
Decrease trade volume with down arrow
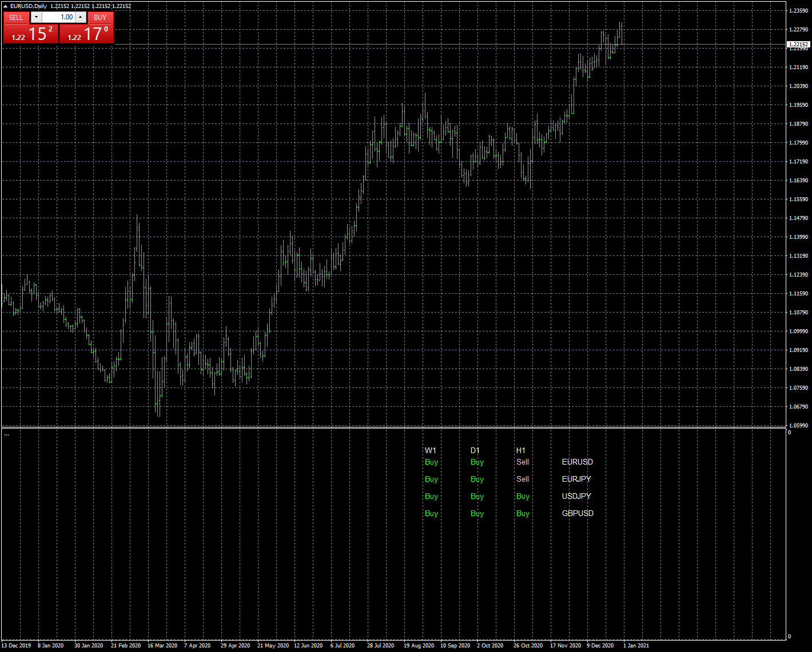[36, 17]
